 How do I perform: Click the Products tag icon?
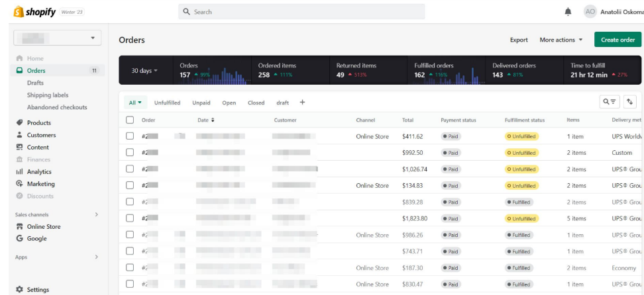tap(19, 122)
